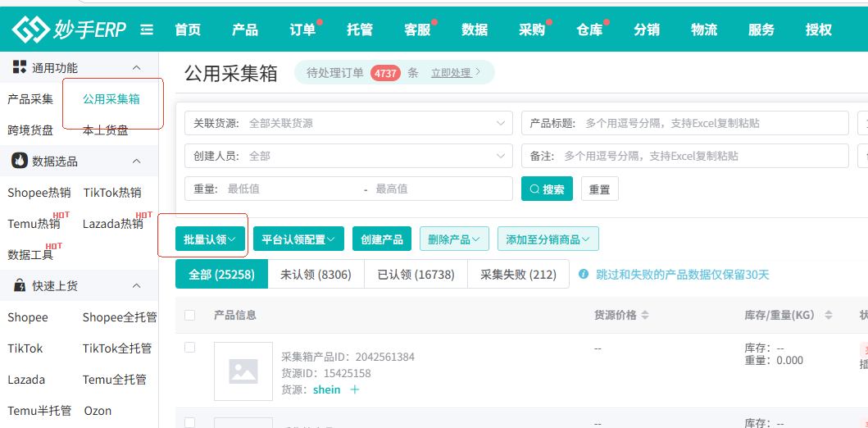Go to 首页 in top navigation

188,30
